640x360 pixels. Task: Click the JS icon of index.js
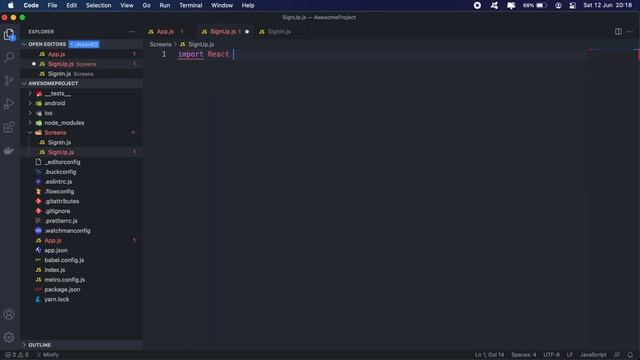pos(38,270)
